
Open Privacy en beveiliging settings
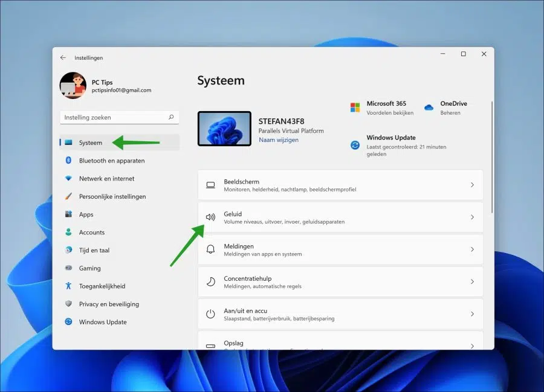(x=119, y=304)
